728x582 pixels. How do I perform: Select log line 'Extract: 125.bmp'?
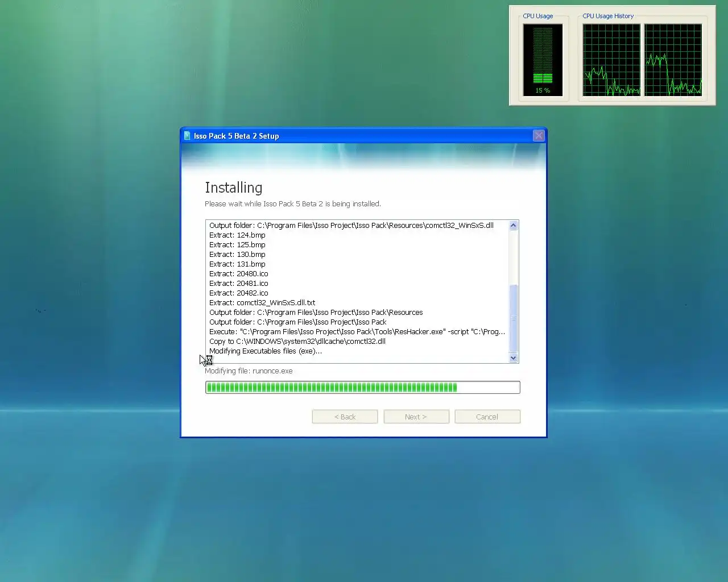pyautogui.click(x=237, y=244)
